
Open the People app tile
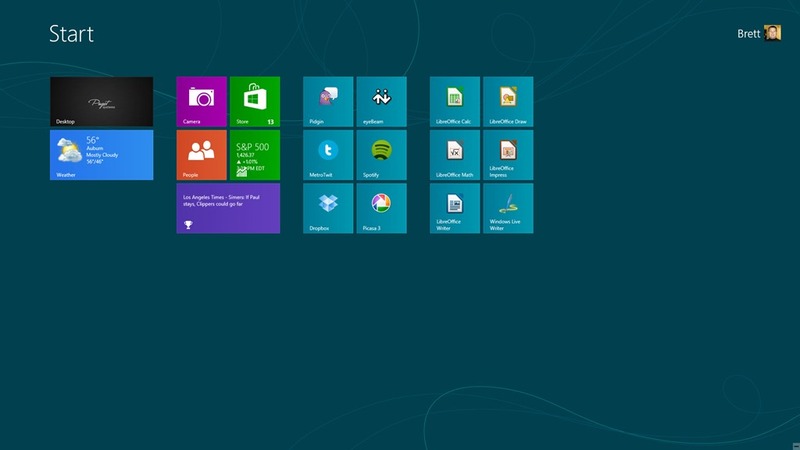(202, 155)
